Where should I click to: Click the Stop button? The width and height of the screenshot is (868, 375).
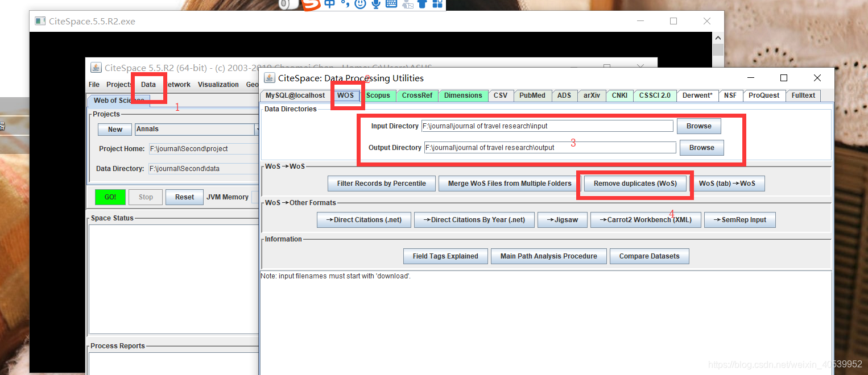(146, 197)
